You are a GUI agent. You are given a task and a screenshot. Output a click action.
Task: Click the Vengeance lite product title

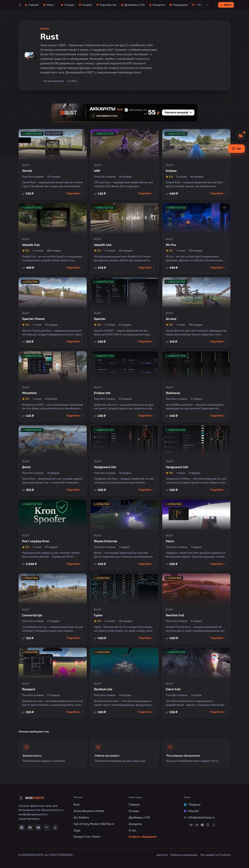point(105,467)
